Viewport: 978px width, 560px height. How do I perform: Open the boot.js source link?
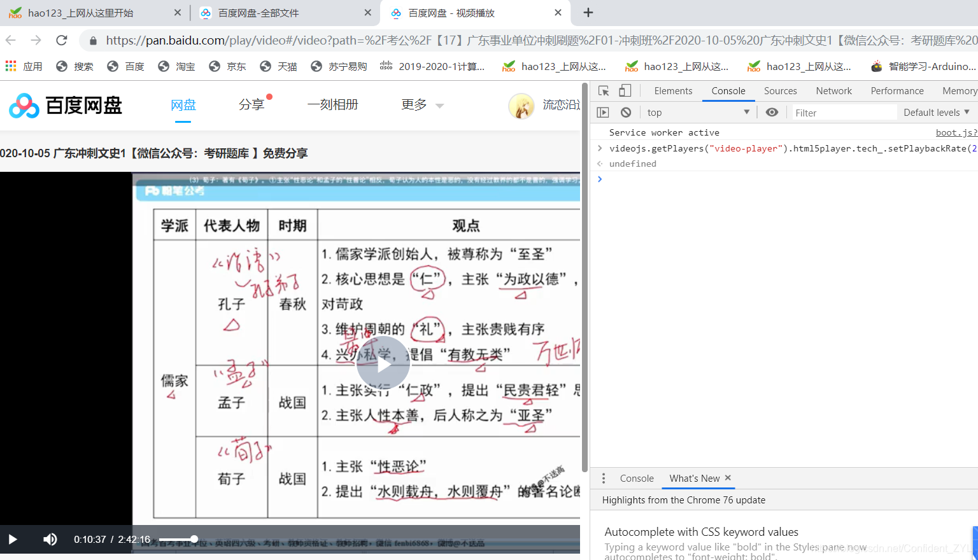pos(956,132)
